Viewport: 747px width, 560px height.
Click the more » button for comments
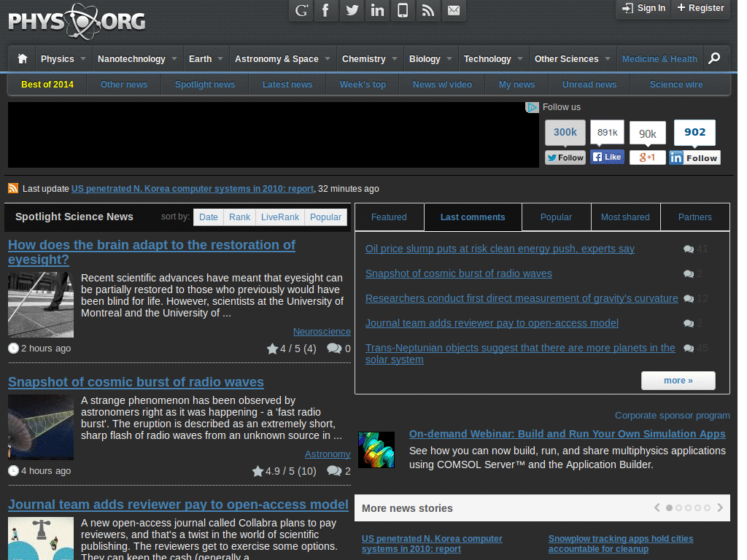pos(678,380)
